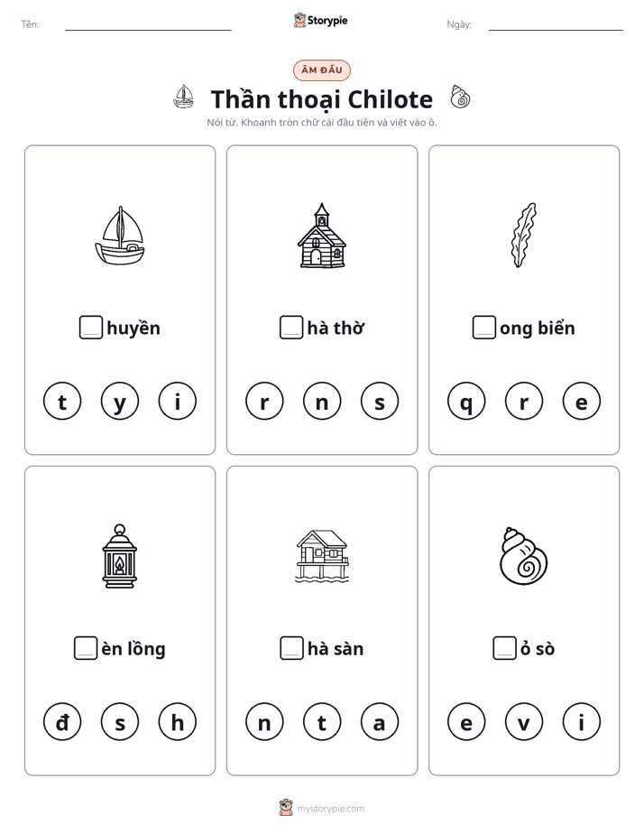Choose circled letter 't' under 'huyền'
The height and width of the screenshot is (834, 644).
click(62, 401)
